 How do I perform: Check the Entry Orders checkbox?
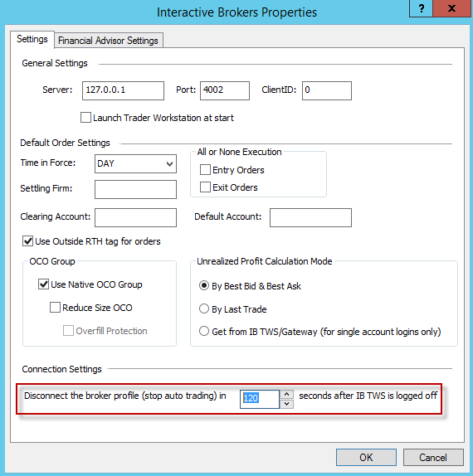pyautogui.click(x=205, y=170)
